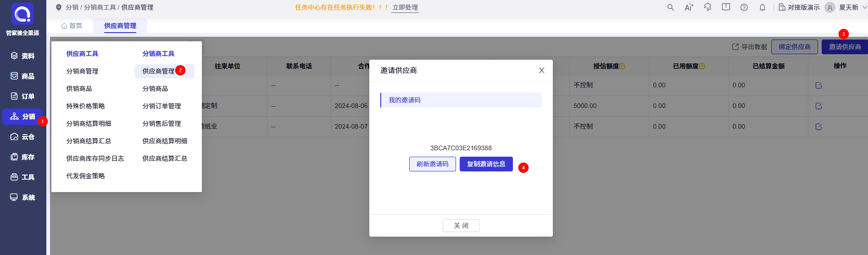Viewport: 868px width, 255px height.
Task: Click the 关闭 button in dialog
Action: (x=461, y=226)
